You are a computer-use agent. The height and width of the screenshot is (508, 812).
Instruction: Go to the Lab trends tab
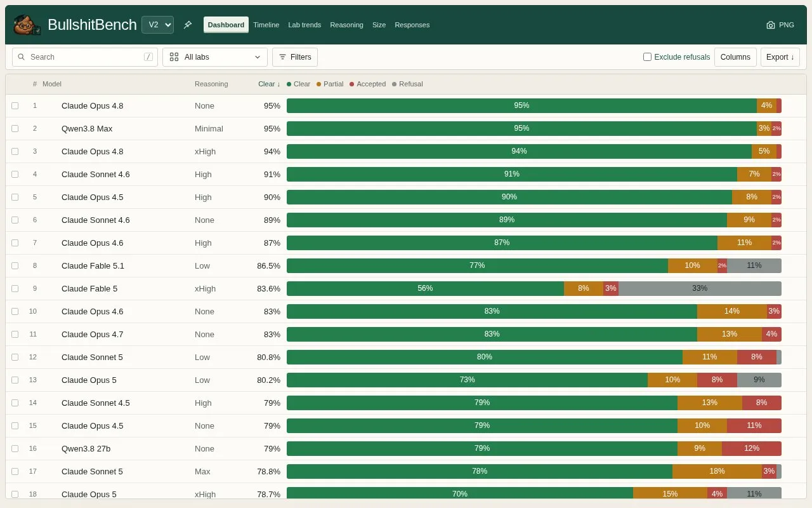(304, 25)
